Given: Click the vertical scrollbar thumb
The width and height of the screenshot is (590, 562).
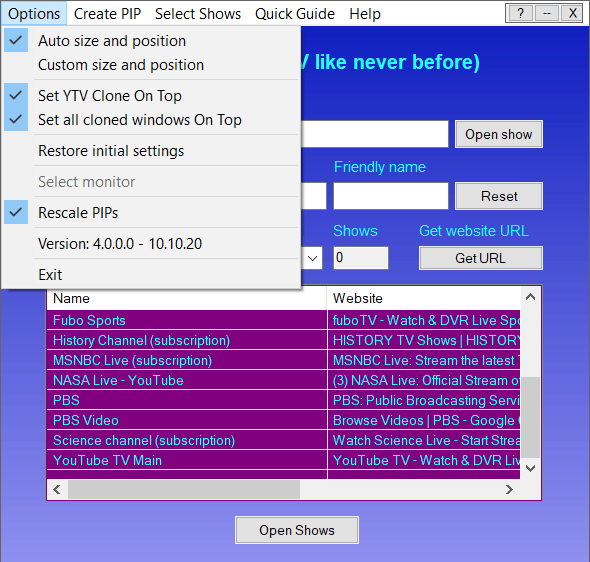Looking at the screenshot, I should point(530,417).
